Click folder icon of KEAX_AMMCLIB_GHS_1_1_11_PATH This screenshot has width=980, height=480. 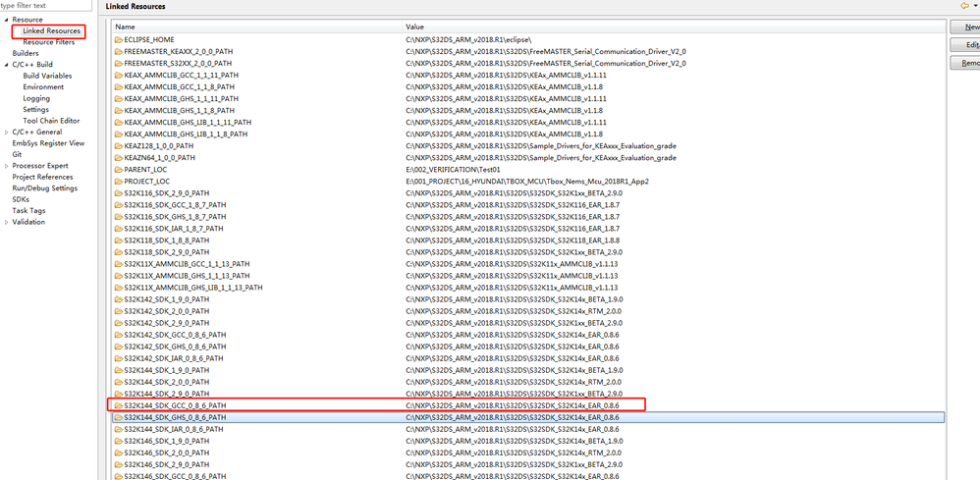pyautogui.click(x=119, y=99)
